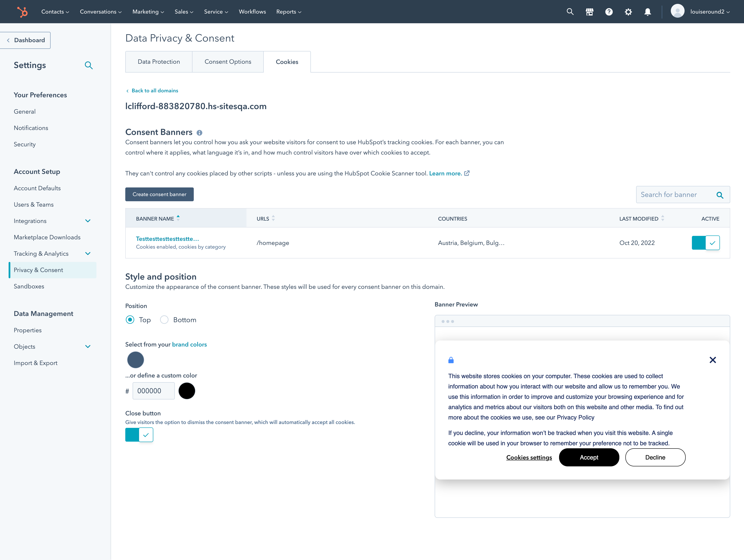The image size is (744, 560).
Task: Open the Contacts dropdown menu
Action: coord(55,12)
